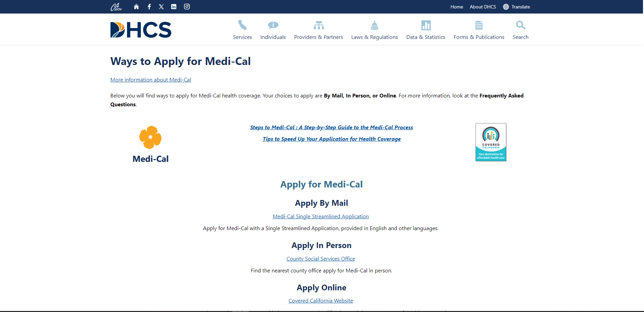Screen dimensions: 644x312
Task: Click 'Find the nearest county office' sentence
Action: (321, 271)
